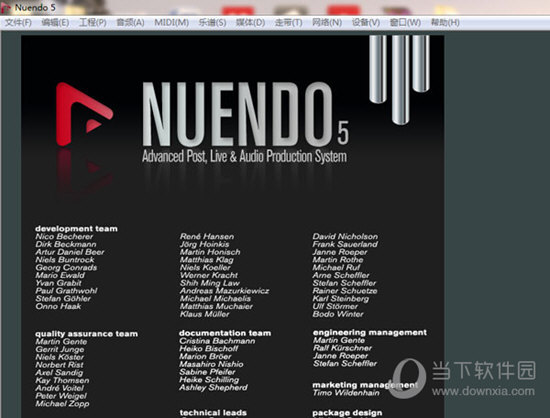Click name 'Mario Ewald'
This screenshot has width=550, height=418.
coord(60,275)
